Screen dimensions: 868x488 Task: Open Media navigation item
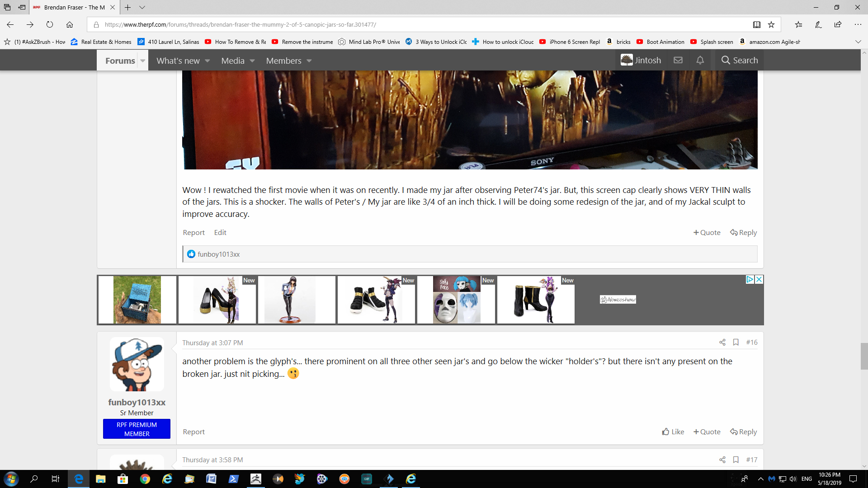coord(233,61)
